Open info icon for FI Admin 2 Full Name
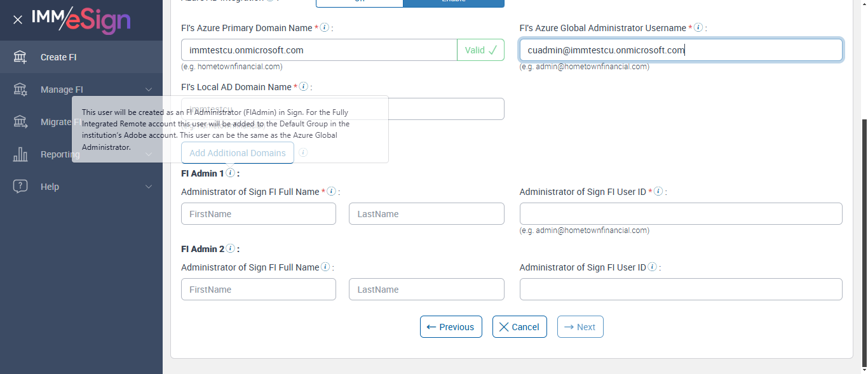This screenshot has width=868, height=374. (x=325, y=267)
